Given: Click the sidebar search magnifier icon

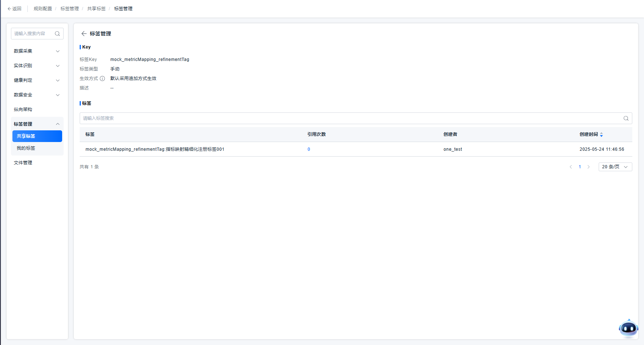Looking at the screenshot, I should pos(57,34).
